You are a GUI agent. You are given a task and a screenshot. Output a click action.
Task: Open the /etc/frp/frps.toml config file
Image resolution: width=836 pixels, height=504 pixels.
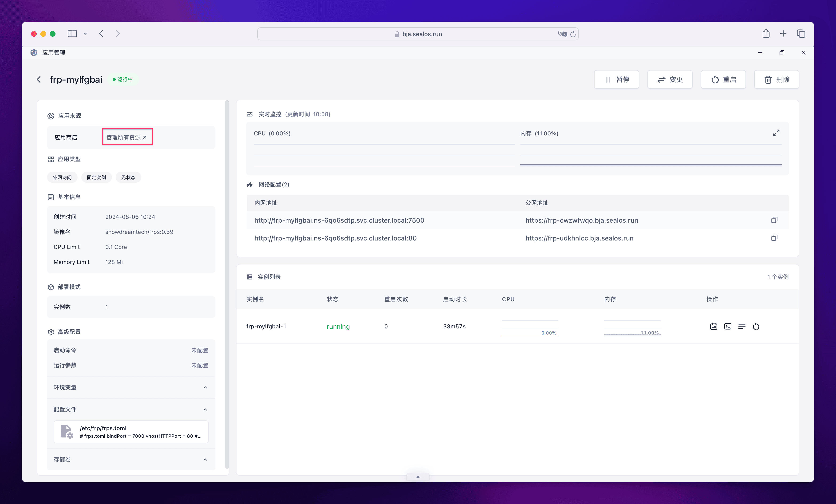coord(131,432)
